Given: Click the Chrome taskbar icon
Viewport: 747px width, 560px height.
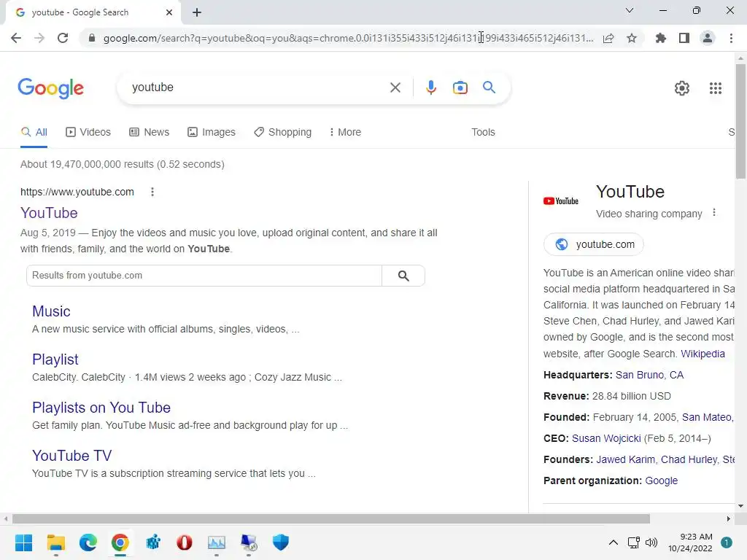Looking at the screenshot, I should 120,542.
